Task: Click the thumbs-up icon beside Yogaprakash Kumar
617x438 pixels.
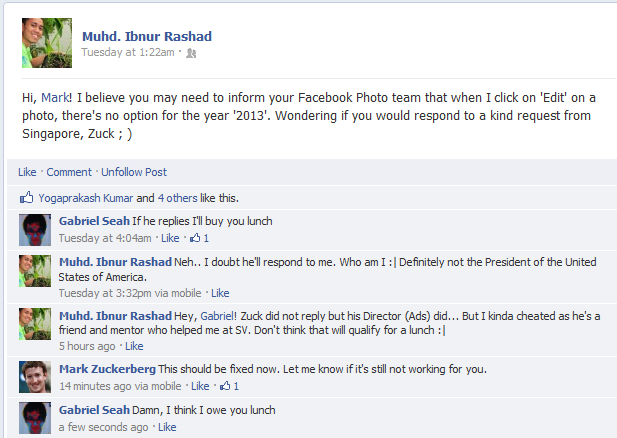Action: [26, 198]
